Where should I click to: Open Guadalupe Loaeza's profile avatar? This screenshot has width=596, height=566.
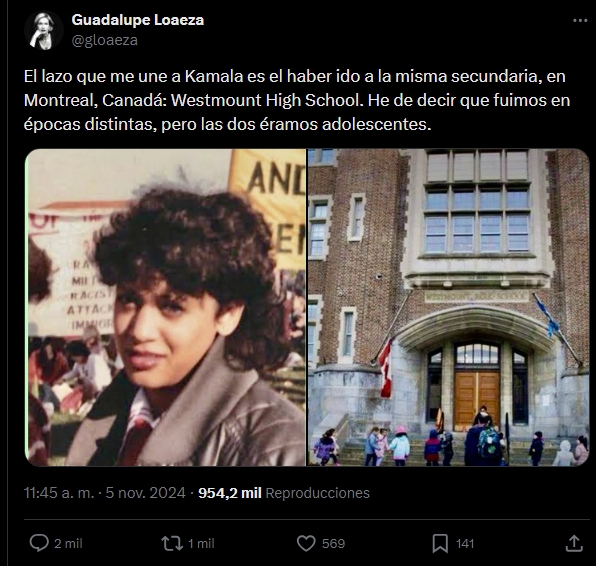[43, 30]
